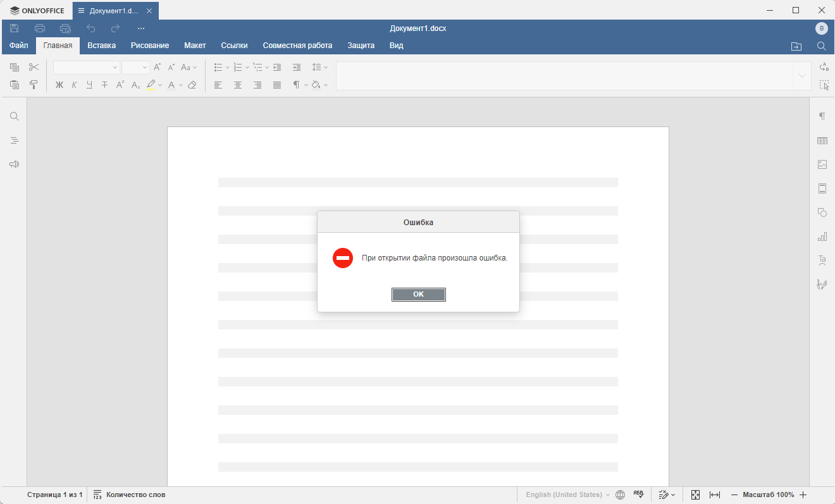Click the Copy icon
The width and height of the screenshot is (835, 504).
[x=15, y=67]
